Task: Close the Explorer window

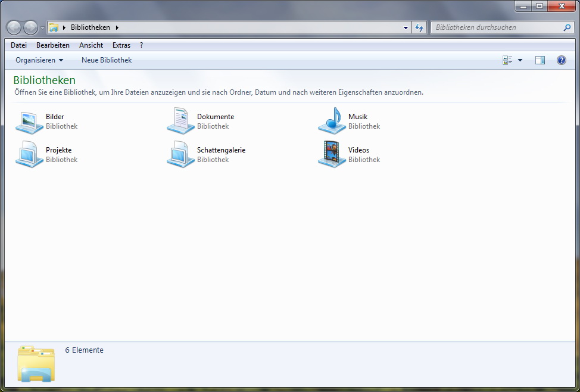Action: coord(562,7)
